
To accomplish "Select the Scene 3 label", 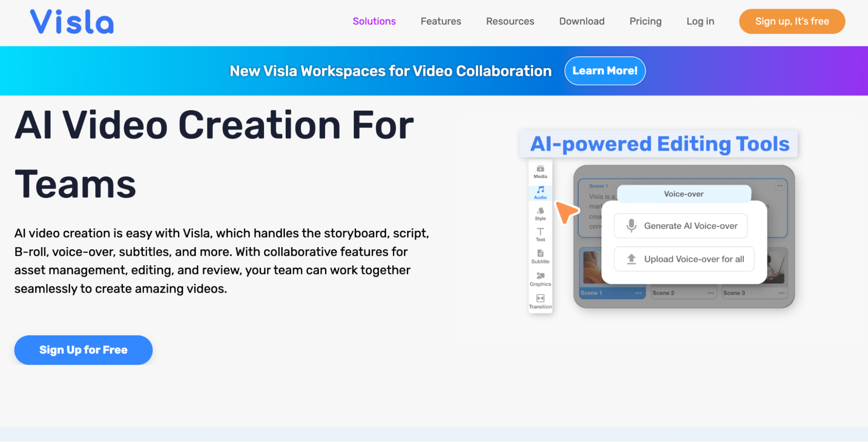I will click(x=734, y=293).
